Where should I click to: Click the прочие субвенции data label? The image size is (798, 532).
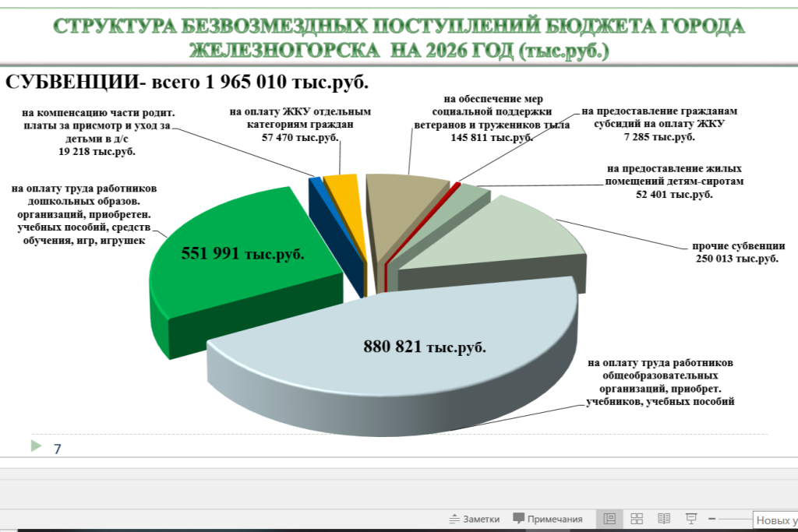click(x=736, y=253)
